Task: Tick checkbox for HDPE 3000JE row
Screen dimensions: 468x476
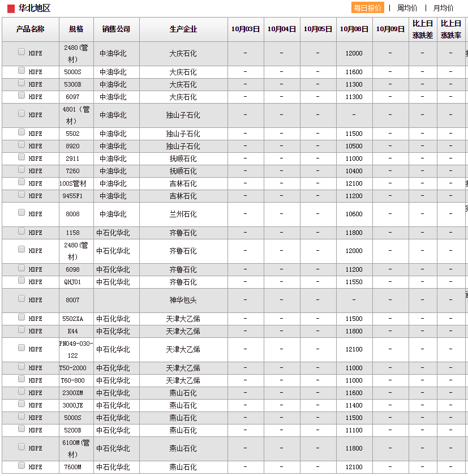Action: pyautogui.click(x=22, y=404)
